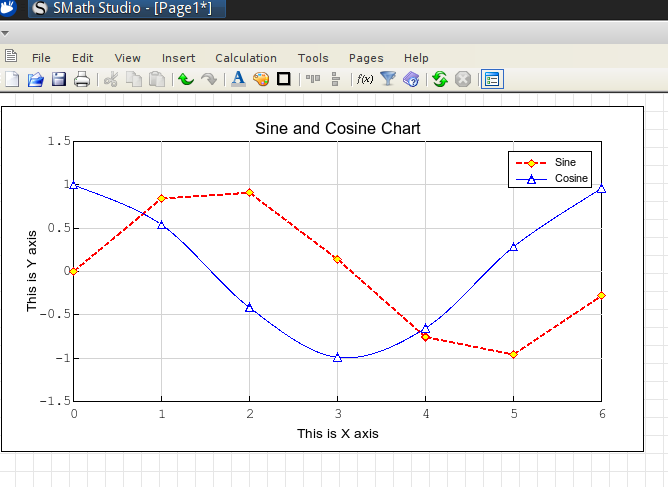668x487 pixels.
Task: Click the 'Sine and Cosine Chart' title
Action: tap(337, 128)
